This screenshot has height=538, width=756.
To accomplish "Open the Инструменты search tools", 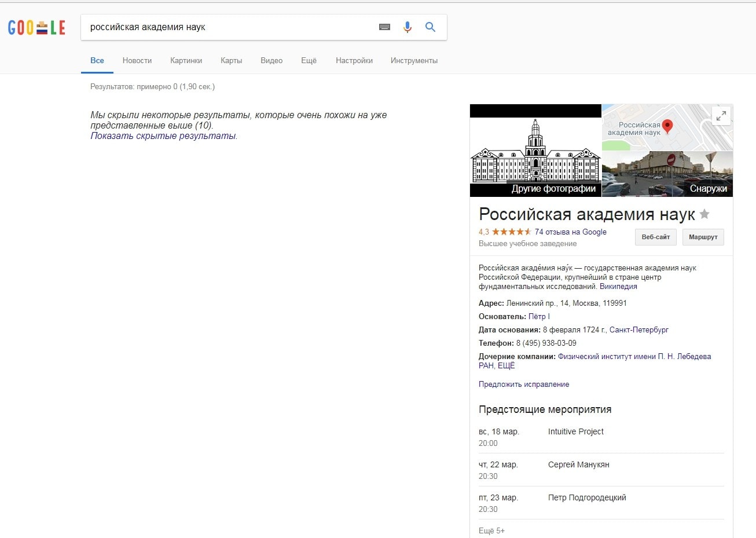I will tap(414, 61).
